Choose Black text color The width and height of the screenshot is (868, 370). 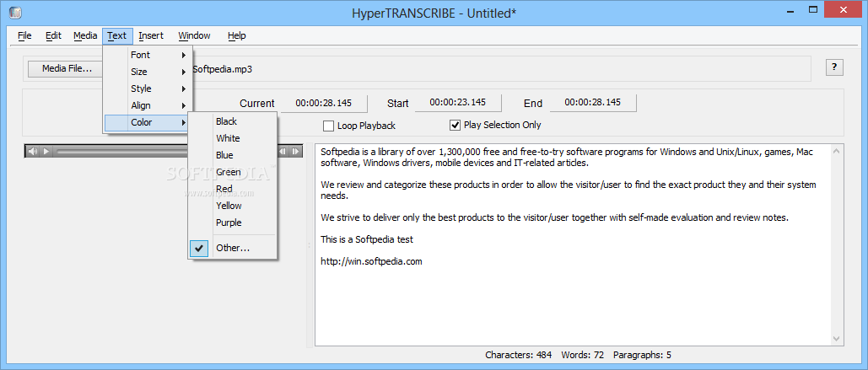pos(233,121)
